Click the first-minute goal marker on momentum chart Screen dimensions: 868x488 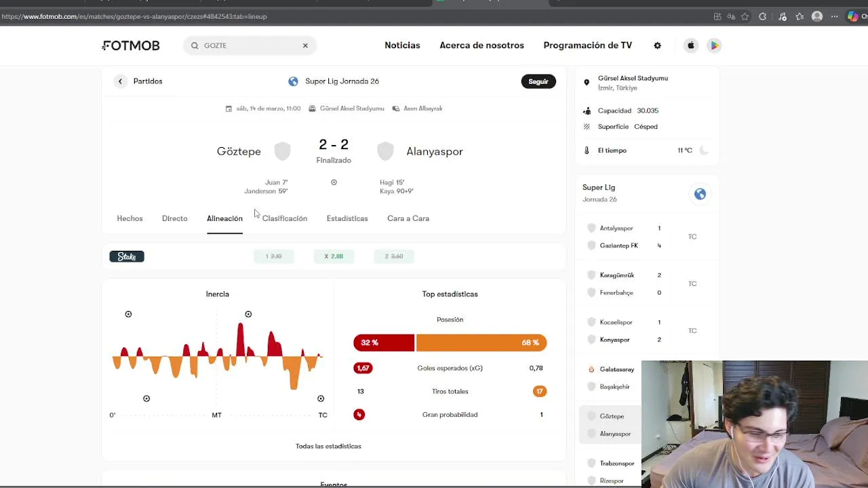click(128, 314)
